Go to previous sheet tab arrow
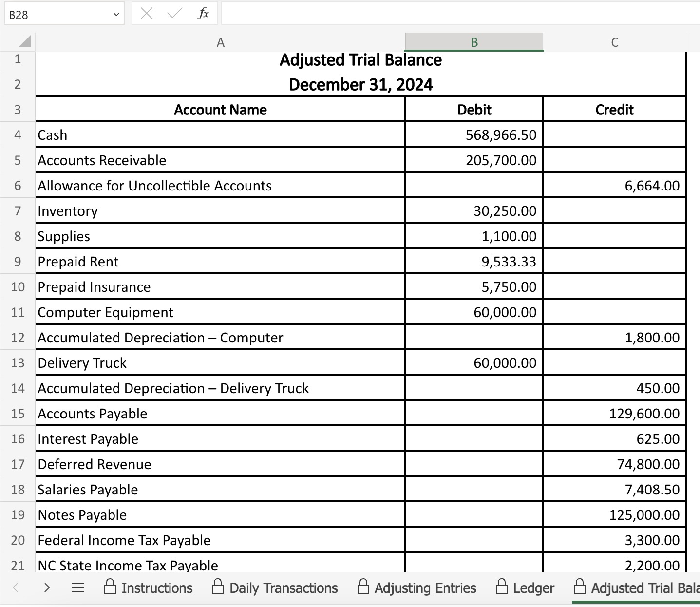Screen dimensions: 700x607 tap(16, 588)
